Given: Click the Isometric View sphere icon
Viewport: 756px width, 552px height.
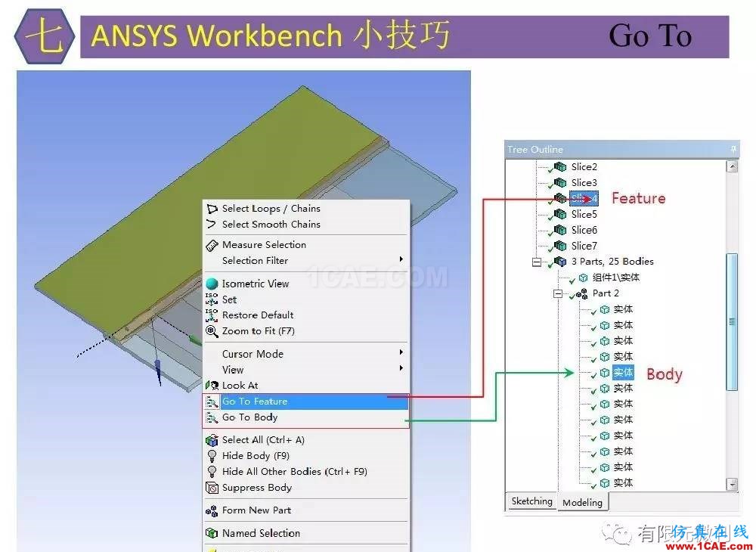Looking at the screenshot, I should click(x=212, y=284).
